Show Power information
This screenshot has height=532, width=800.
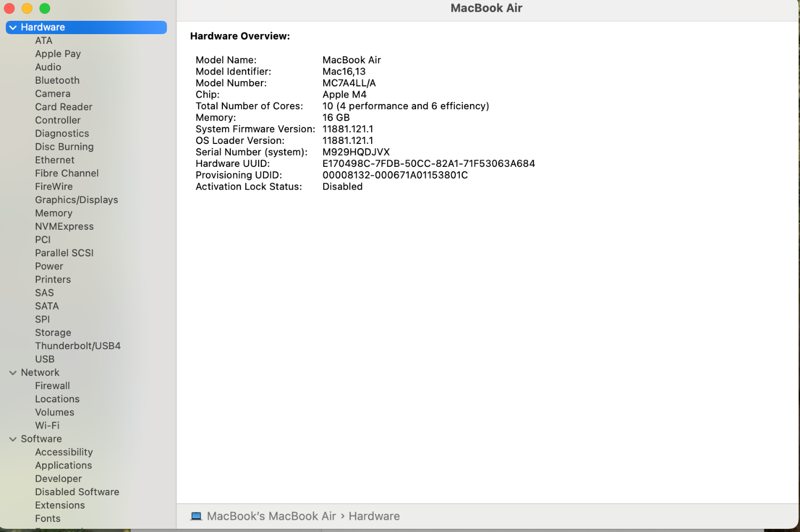click(x=49, y=267)
